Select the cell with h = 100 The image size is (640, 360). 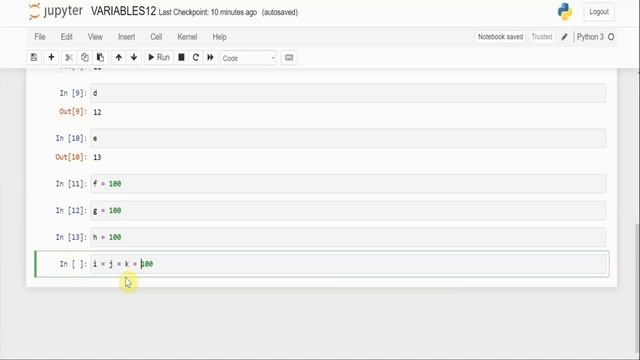point(348,237)
